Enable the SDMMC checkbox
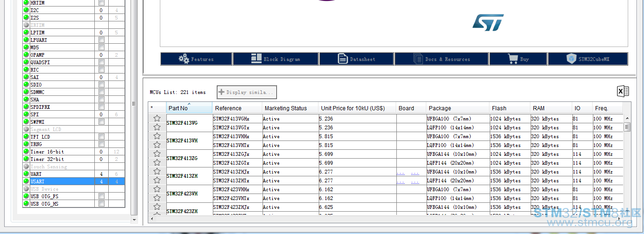The width and height of the screenshot is (644, 234). [x=101, y=92]
